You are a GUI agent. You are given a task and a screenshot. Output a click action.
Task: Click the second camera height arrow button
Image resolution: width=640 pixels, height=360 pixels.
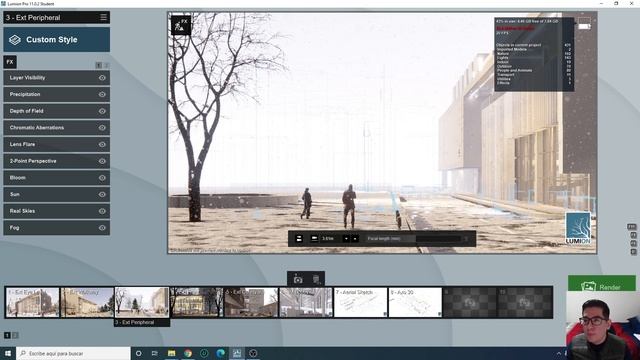355,238
